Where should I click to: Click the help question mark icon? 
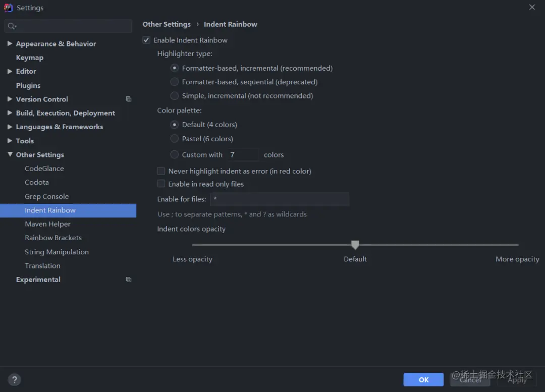click(x=14, y=379)
